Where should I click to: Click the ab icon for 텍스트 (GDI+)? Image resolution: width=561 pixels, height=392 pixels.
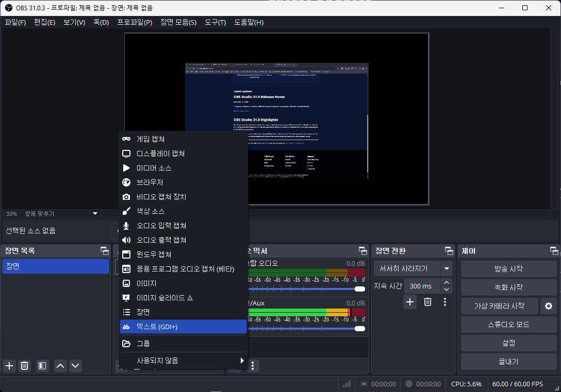coord(126,327)
